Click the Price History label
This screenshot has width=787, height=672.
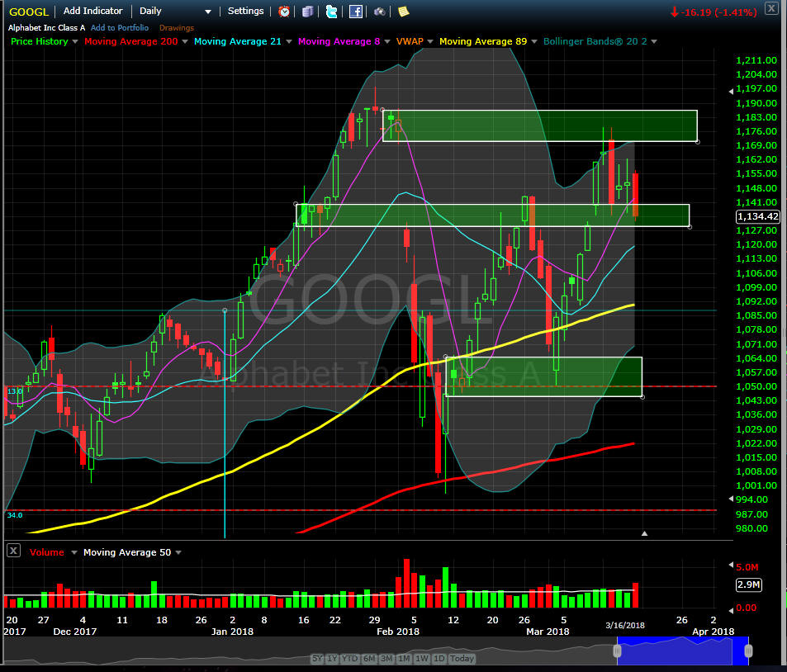click(x=40, y=41)
